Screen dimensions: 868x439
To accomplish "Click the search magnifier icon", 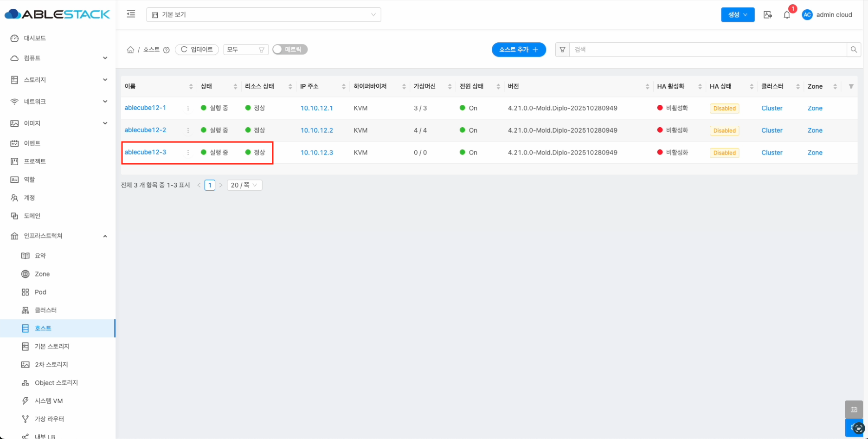I will (854, 50).
